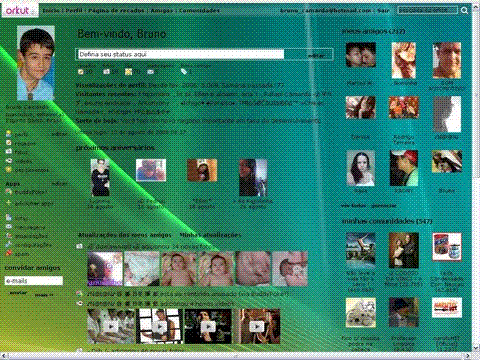Viewport: 480px width, 360px height.
Task: Open first community thumbnail under minhas comunidades
Action: (361, 251)
